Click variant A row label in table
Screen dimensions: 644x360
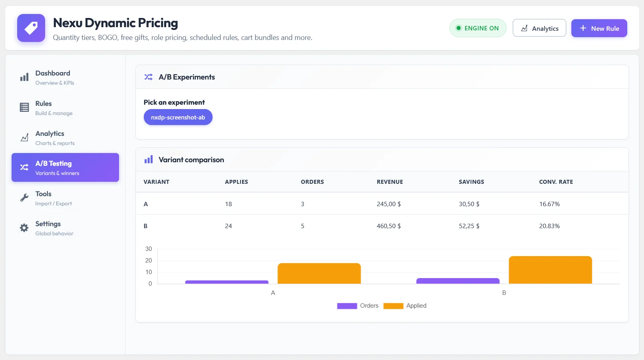tap(146, 204)
